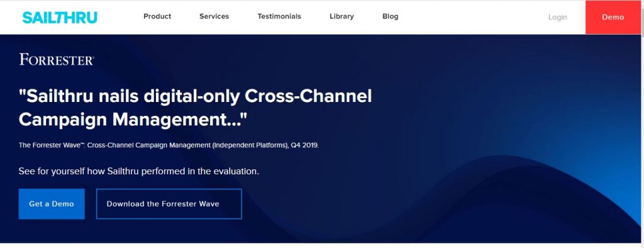This screenshot has height=248, width=644.
Task: Open the Library menu item
Action: [341, 16]
